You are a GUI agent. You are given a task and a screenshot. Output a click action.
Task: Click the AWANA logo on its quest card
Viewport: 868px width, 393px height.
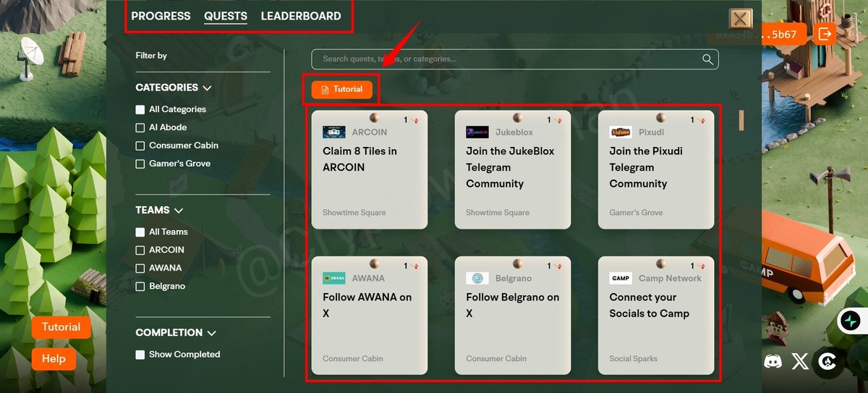333,278
